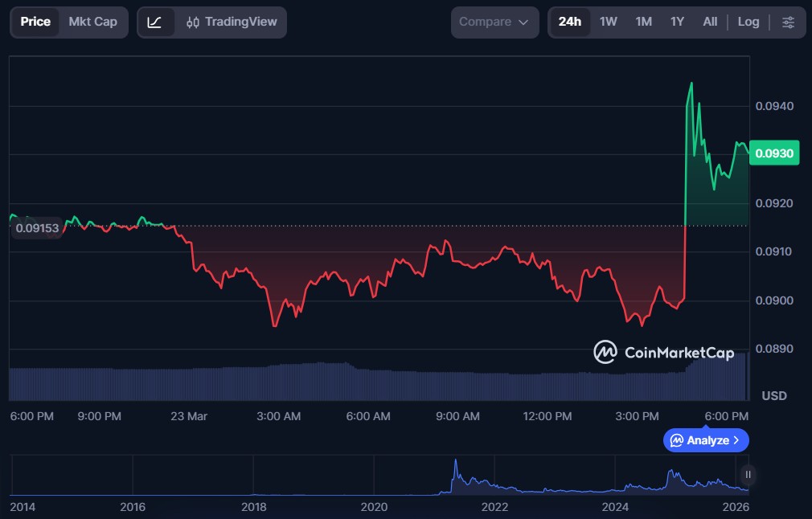Display All-time price history

coord(710,22)
